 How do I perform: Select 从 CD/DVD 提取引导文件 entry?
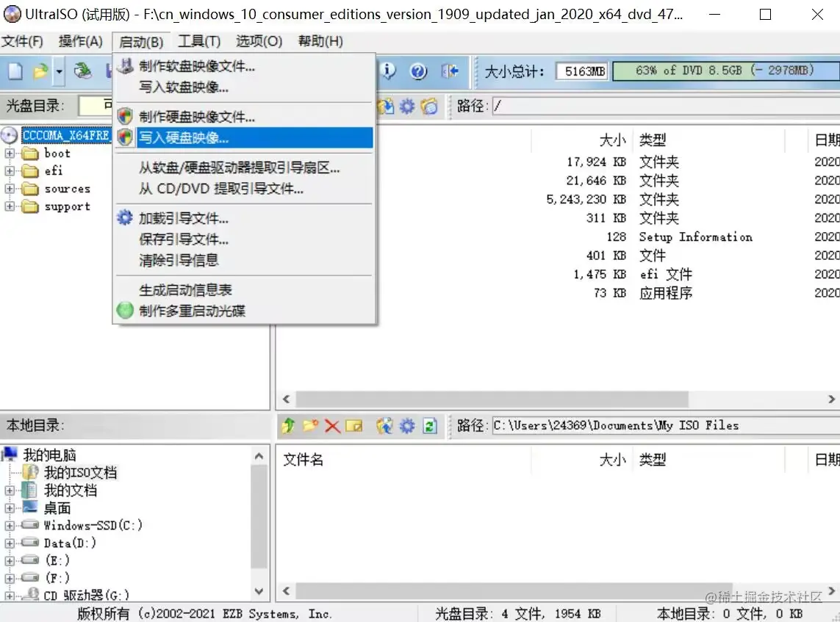pos(244,189)
